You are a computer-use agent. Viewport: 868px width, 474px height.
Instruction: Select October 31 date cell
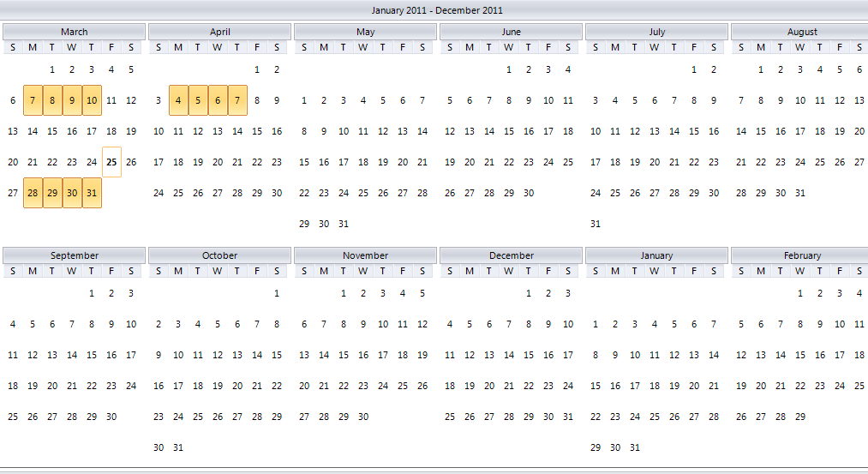[178, 447]
